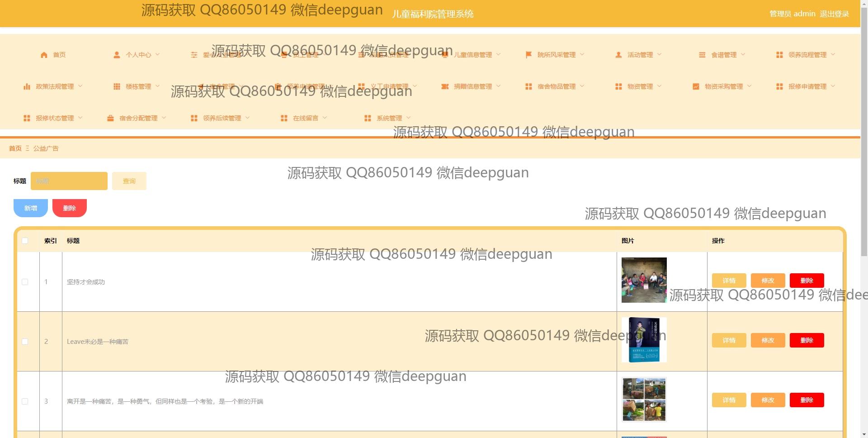Click the blue 新增 button
868x438 pixels.
(31, 208)
